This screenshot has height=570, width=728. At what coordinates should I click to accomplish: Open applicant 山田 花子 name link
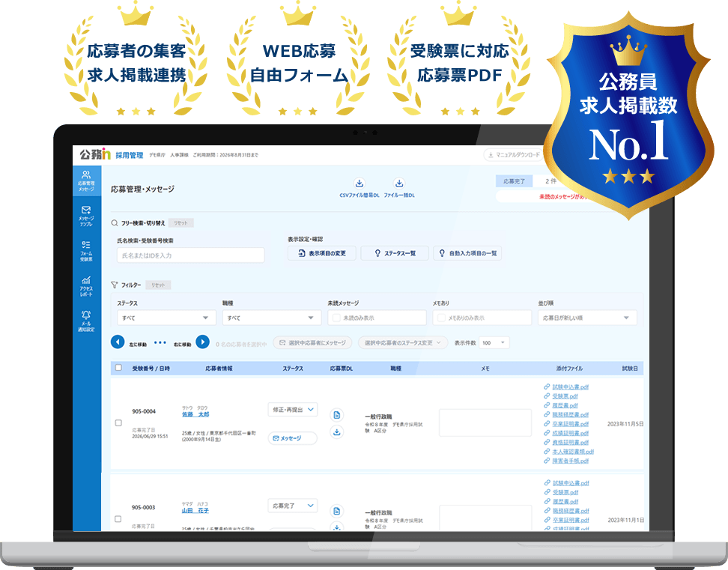point(195,511)
